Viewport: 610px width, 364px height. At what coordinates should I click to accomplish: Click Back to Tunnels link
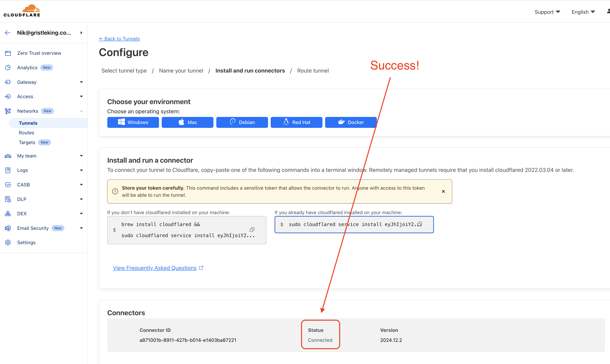click(119, 39)
